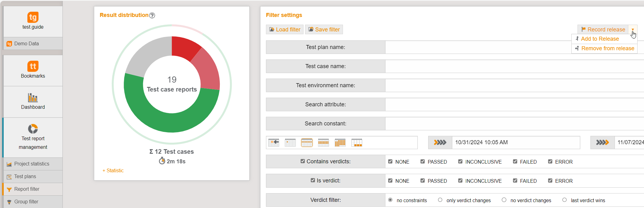Open the test.guide home logo
The image size is (644, 208).
click(x=33, y=17)
